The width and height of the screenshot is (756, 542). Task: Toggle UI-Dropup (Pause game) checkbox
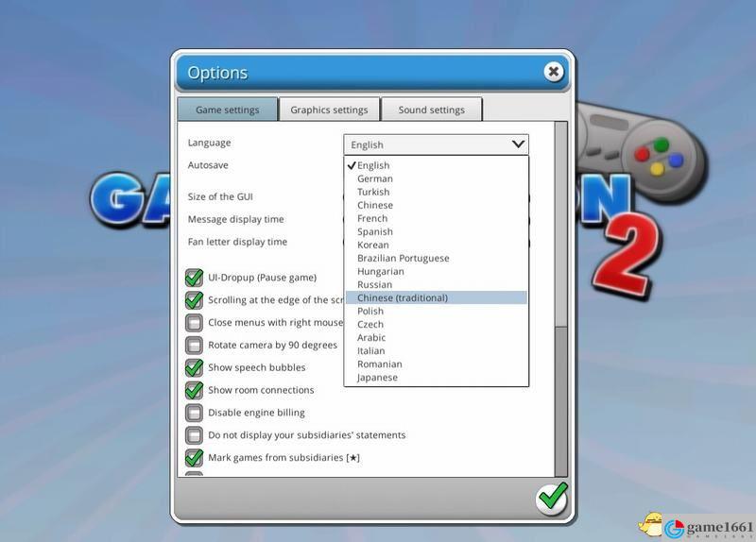pyautogui.click(x=194, y=278)
